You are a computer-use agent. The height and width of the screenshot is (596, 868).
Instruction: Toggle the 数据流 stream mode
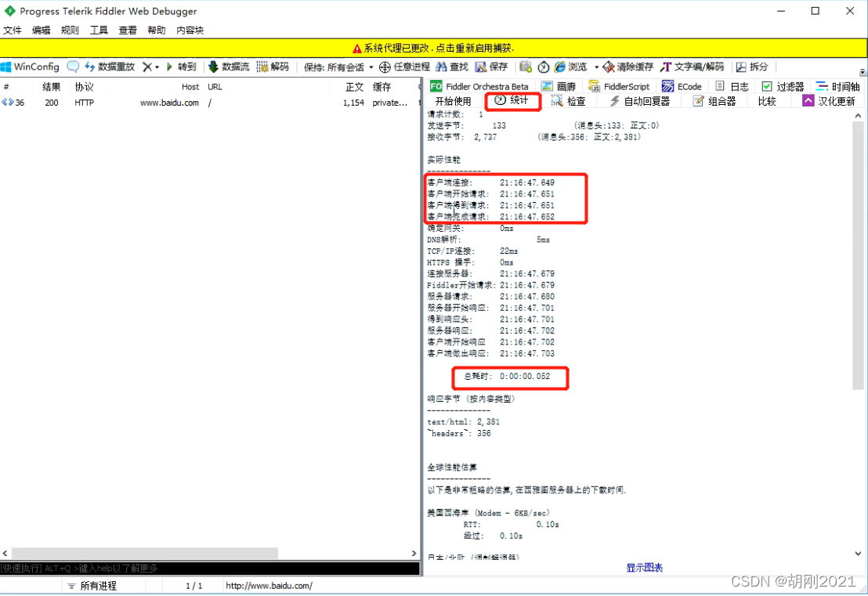point(229,67)
